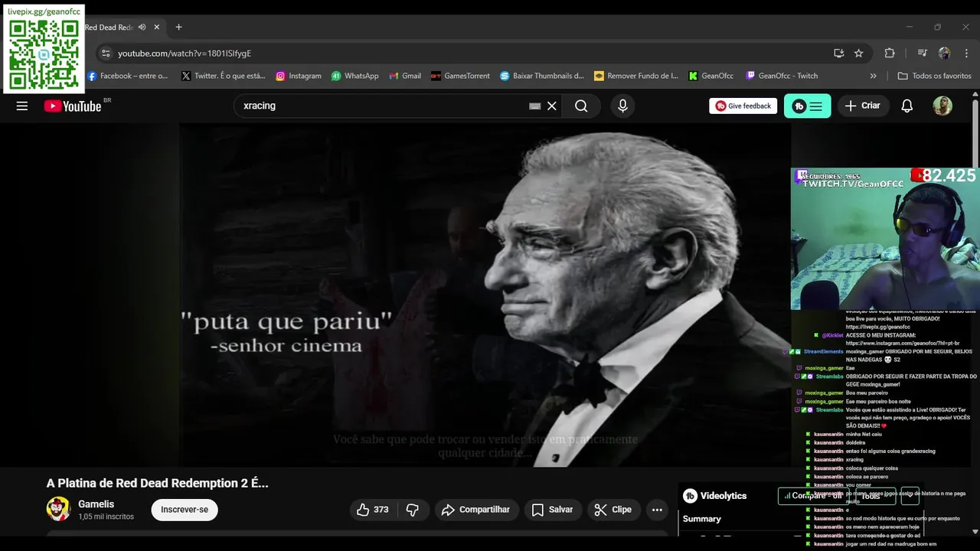The width and height of the screenshot is (980, 551).
Task: Close the Red Dead browser tab
Action: click(157, 28)
